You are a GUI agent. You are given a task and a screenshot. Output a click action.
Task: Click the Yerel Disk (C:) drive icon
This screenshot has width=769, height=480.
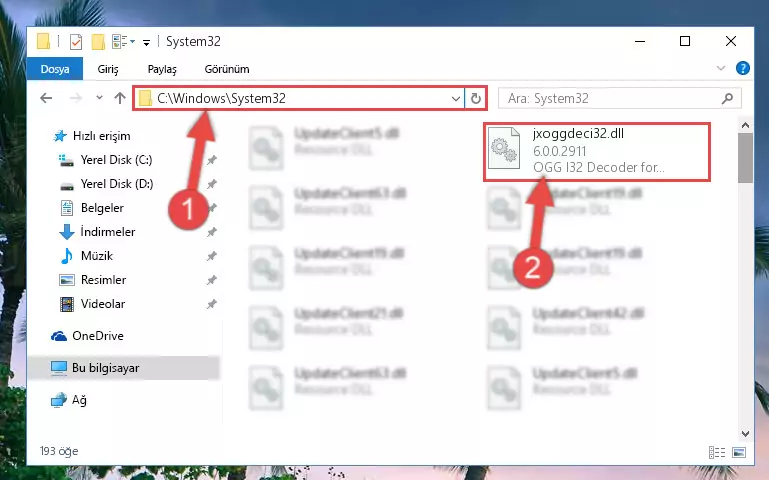[x=66, y=160]
